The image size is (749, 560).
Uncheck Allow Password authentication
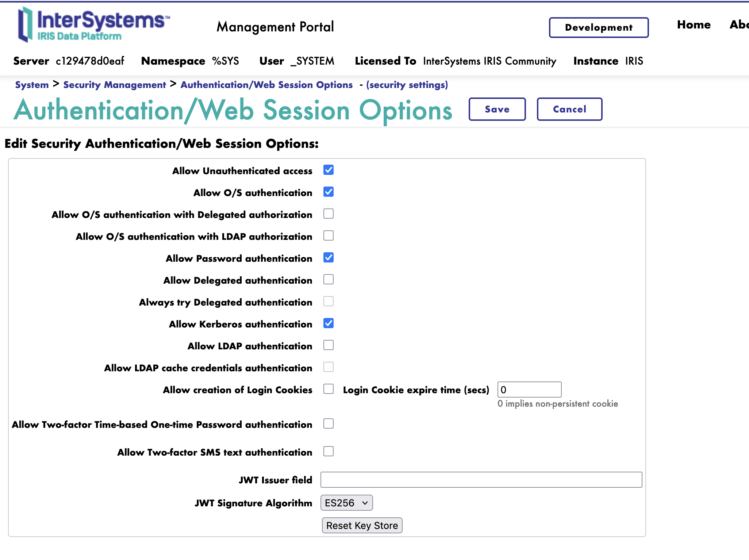pyautogui.click(x=329, y=258)
